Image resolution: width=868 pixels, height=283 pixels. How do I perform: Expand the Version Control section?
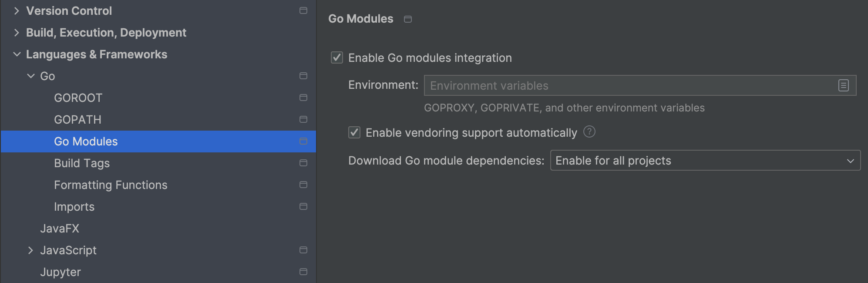[17, 10]
